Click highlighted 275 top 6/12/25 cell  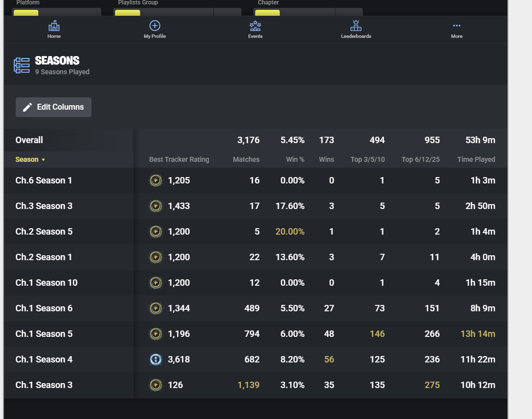432,385
